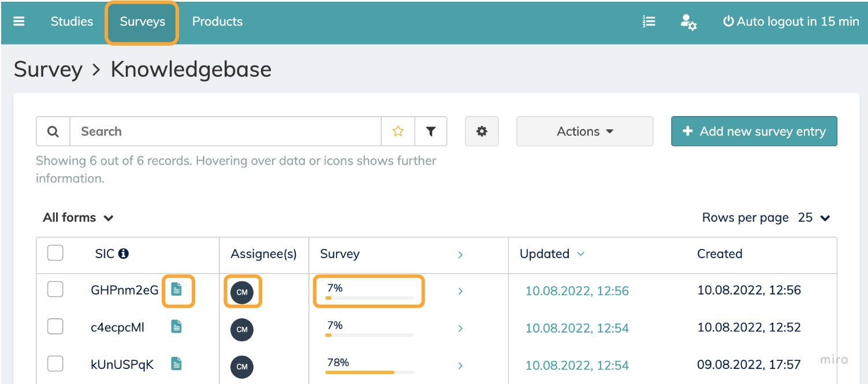Image resolution: width=868 pixels, height=384 pixels.
Task: Check the box for row GHPnm2eG
Action: 55,289
